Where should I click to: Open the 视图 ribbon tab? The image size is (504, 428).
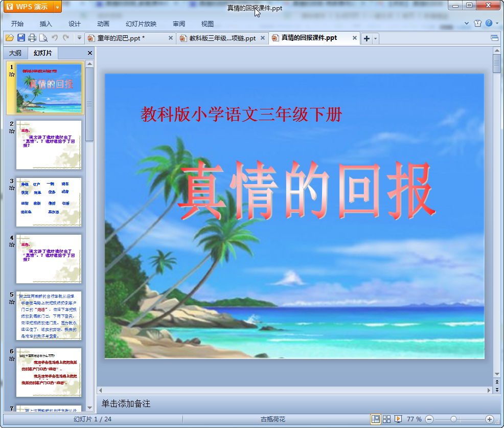click(x=208, y=24)
